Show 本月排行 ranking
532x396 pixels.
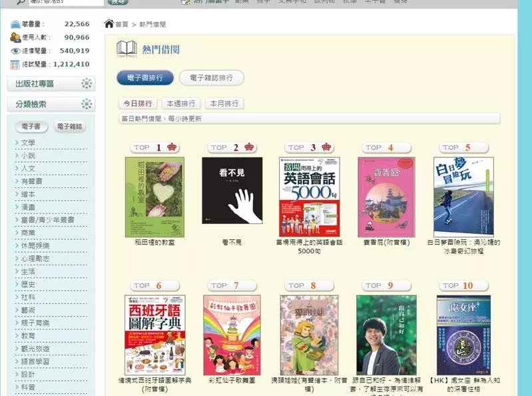click(x=224, y=103)
